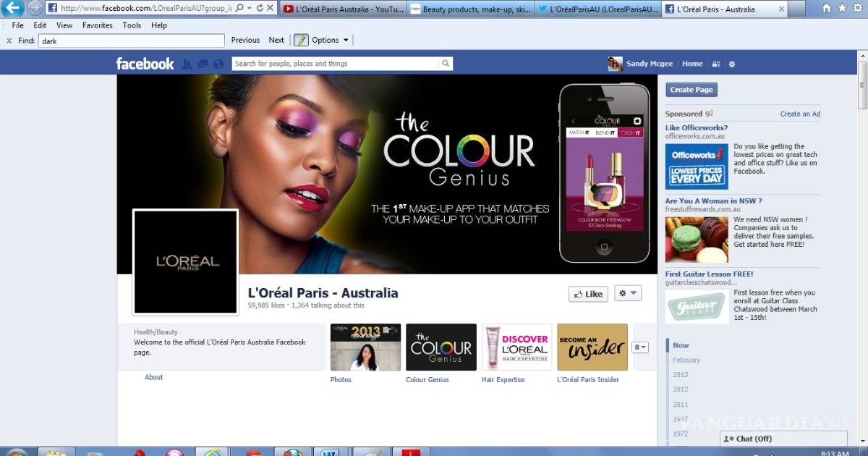
Task: Open the Facebook messages icon
Action: click(x=201, y=64)
